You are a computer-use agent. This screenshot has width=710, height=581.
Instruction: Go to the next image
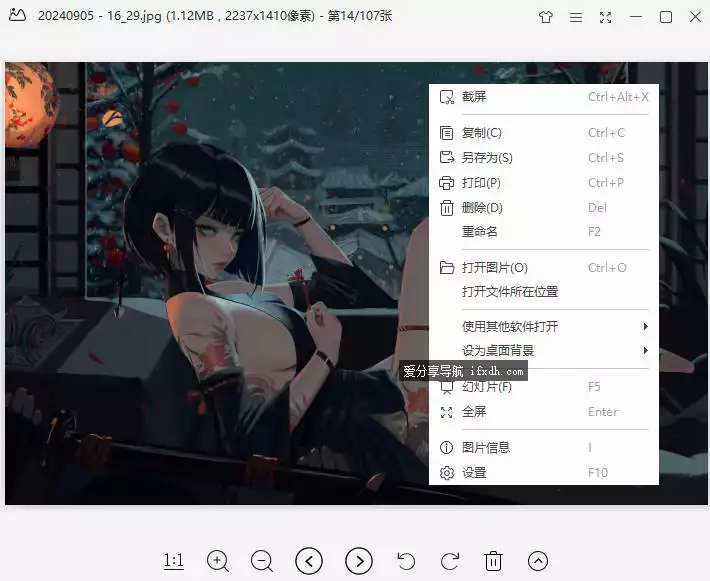(359, 561)
